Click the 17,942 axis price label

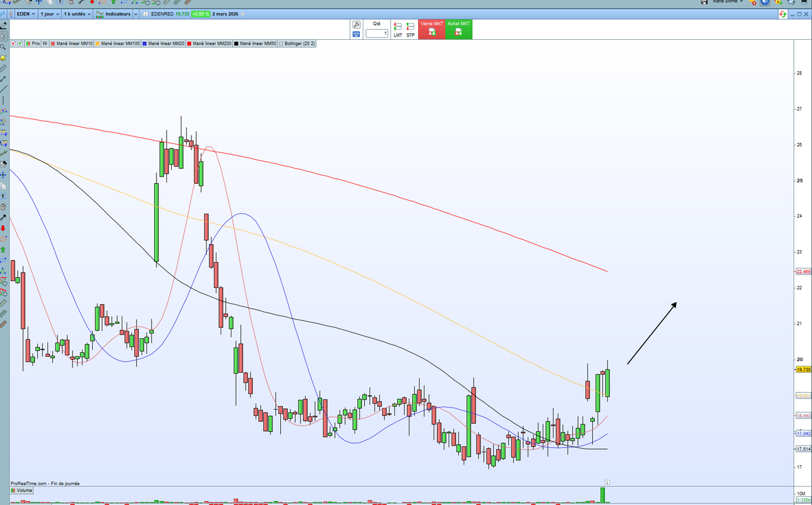tap(804, 433)
